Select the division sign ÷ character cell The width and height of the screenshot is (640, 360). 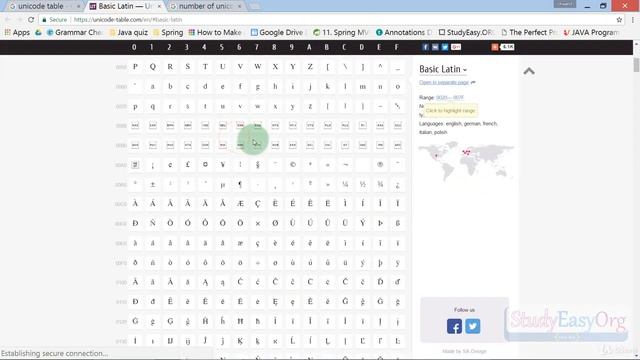coord(258,262)
